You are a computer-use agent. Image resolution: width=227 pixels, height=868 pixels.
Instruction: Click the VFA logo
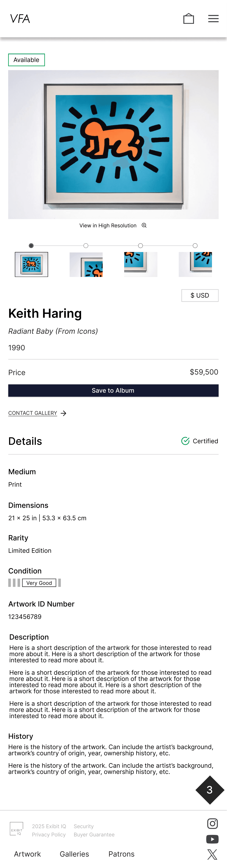pyautogui.click(x=19, y=19)
